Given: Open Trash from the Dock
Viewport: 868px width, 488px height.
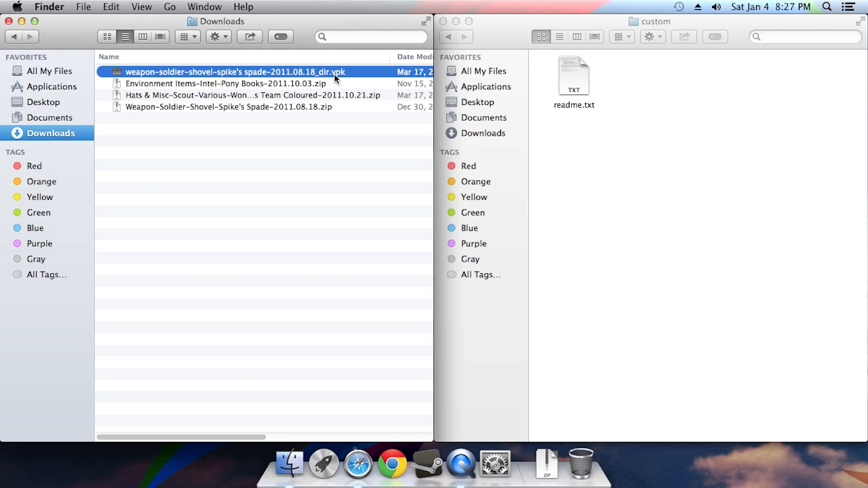Looking at the screenshot, I should click(x=581, y=464).
